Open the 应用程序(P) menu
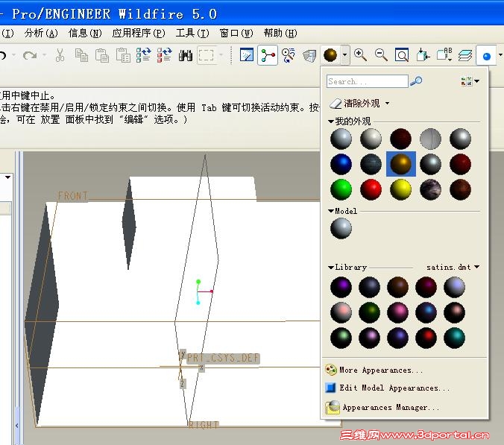This screenshot has width=504, height=445. [x=139, y=33]
